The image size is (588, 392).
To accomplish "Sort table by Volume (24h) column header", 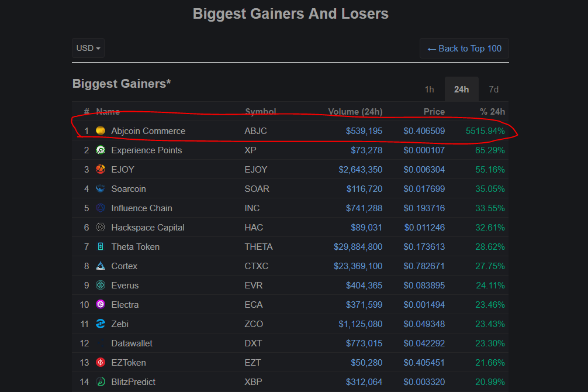I will click(355, 112).
